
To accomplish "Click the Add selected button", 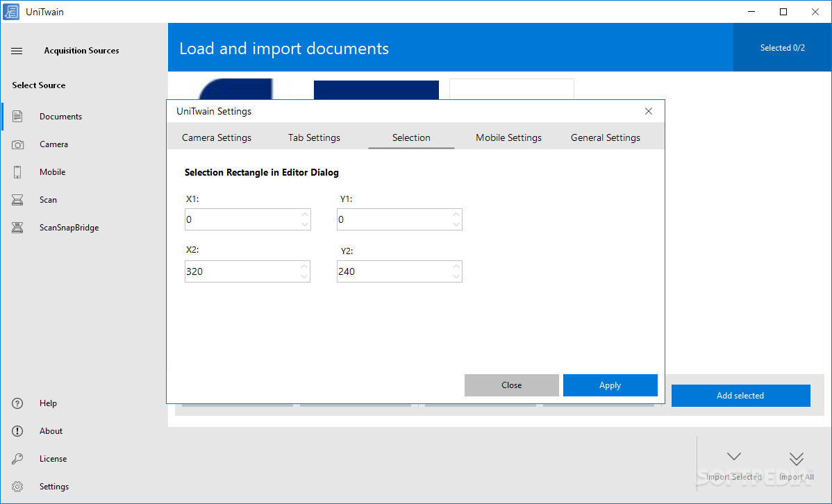I will click(741, 396).
